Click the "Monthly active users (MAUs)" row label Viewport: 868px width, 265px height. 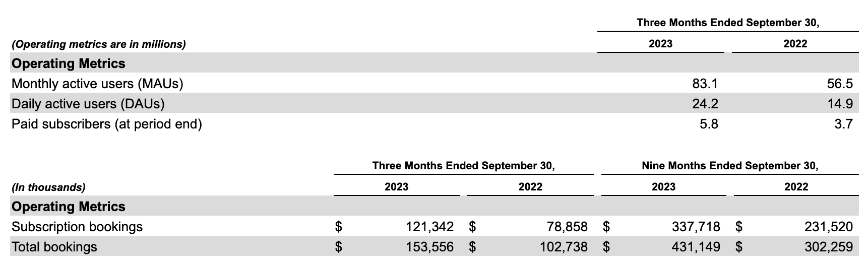tap(97, 84)
